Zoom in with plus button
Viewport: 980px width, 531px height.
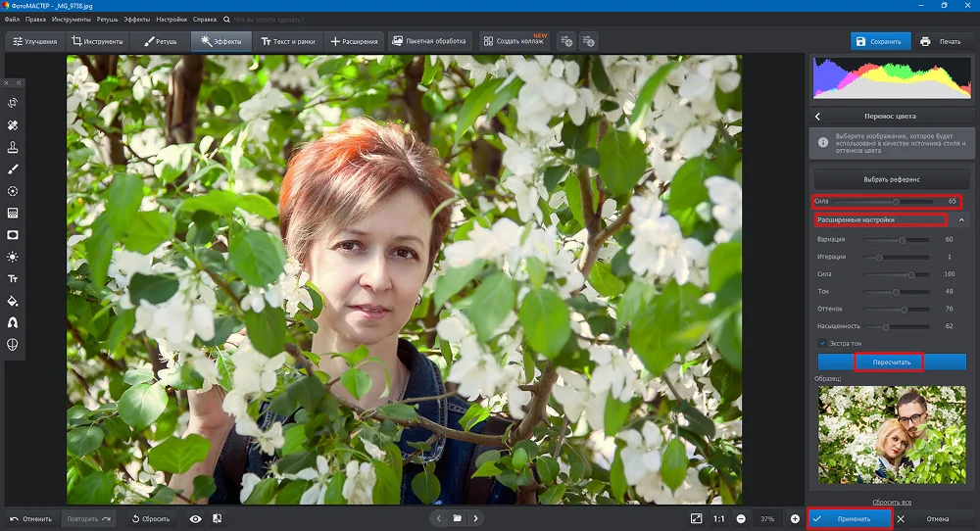point(795,518)
